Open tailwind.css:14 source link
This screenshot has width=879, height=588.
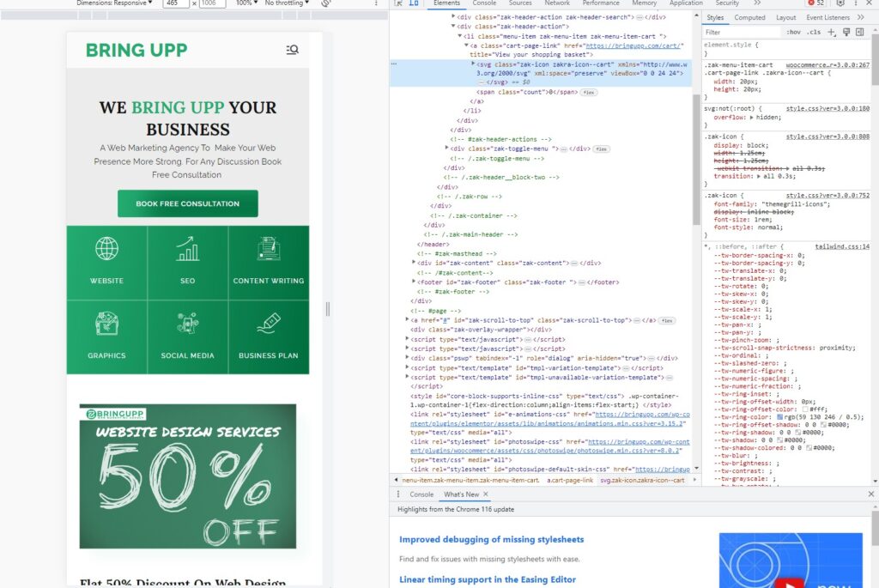click(x=842, y=246)
